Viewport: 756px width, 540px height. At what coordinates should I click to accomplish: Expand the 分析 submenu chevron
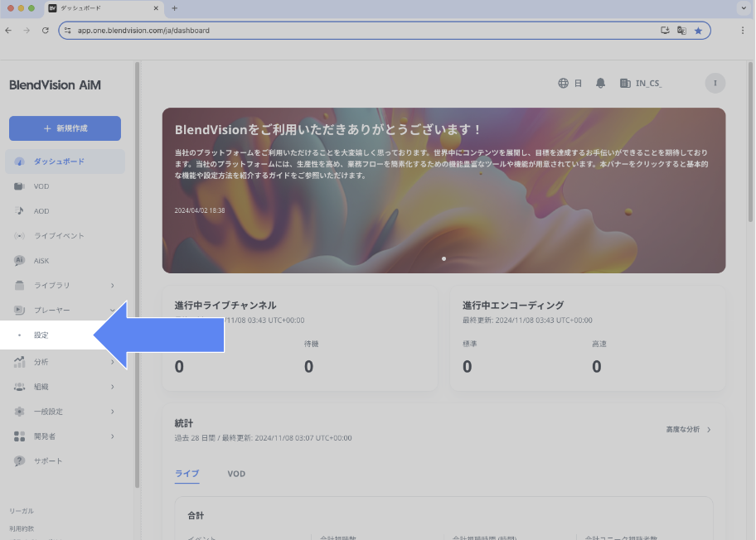tap(113, 362)
